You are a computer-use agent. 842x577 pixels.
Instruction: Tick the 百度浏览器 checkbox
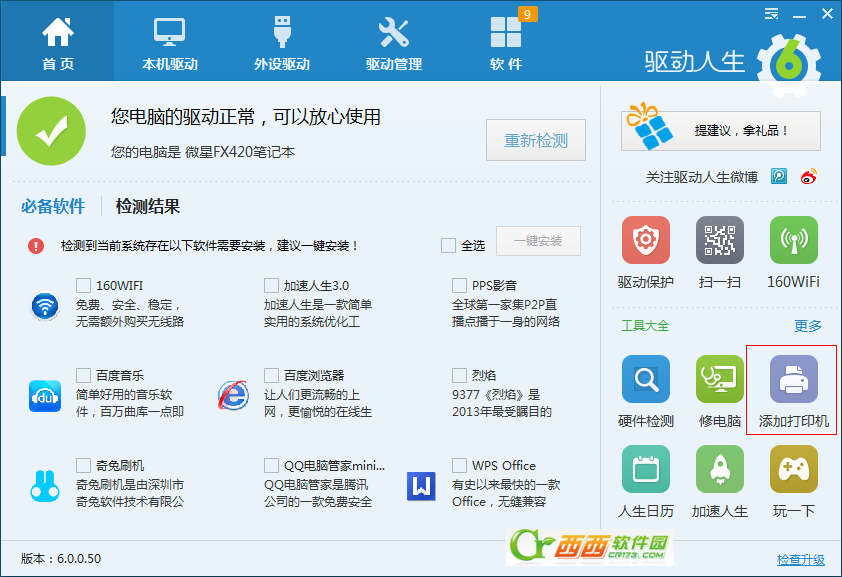point(271,375)
